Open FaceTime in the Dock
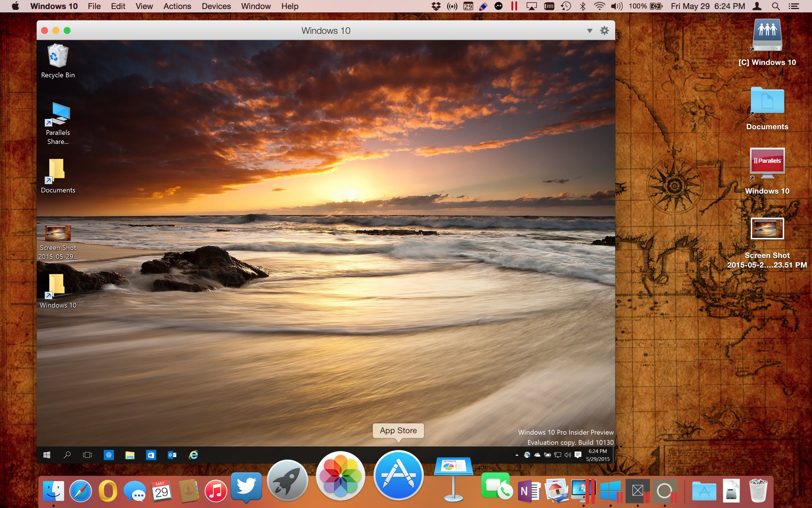812x508 pixels. coord(497,486)
